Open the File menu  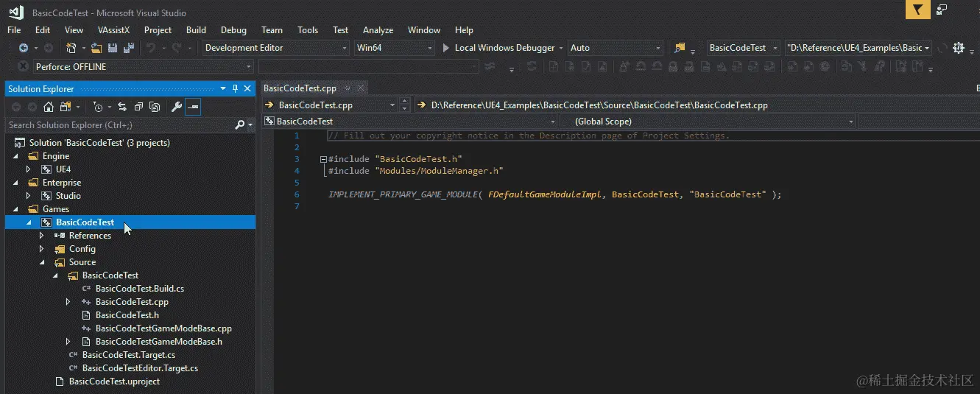tap(14, 30)
